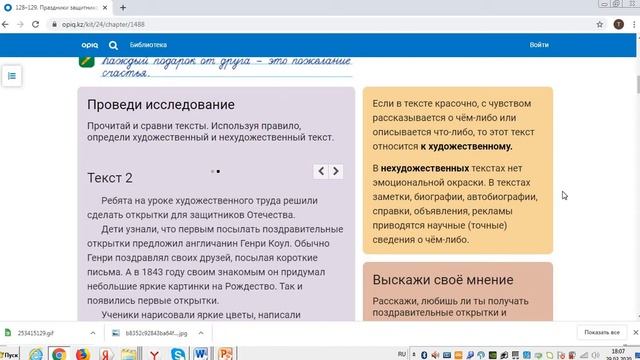Open the Chrome profile avatar
Screen dimensions: 640x360
[x=619, y=24]
